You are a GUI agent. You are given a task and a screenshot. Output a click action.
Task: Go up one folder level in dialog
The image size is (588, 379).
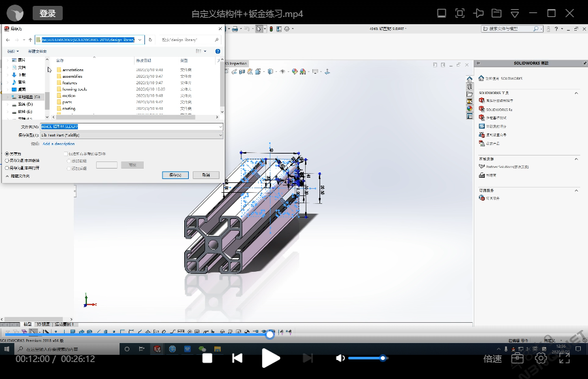pyautogui.click(x=30, y=40)
